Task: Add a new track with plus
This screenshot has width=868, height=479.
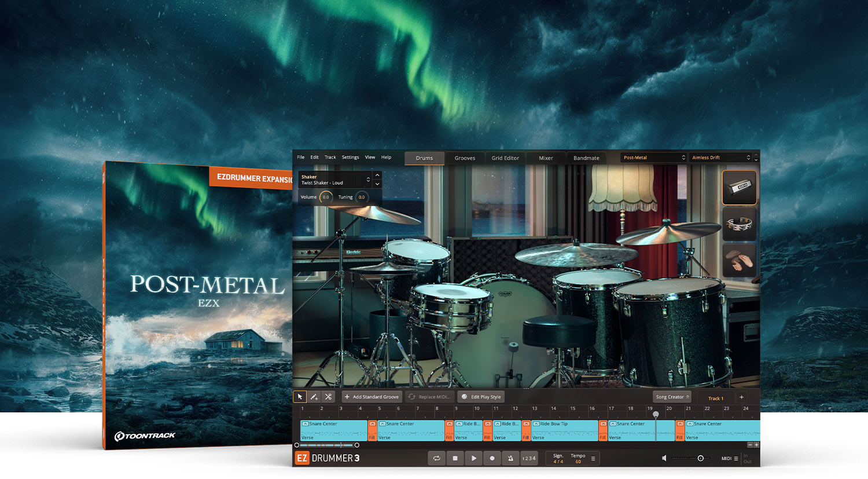Action: (741, 397)
